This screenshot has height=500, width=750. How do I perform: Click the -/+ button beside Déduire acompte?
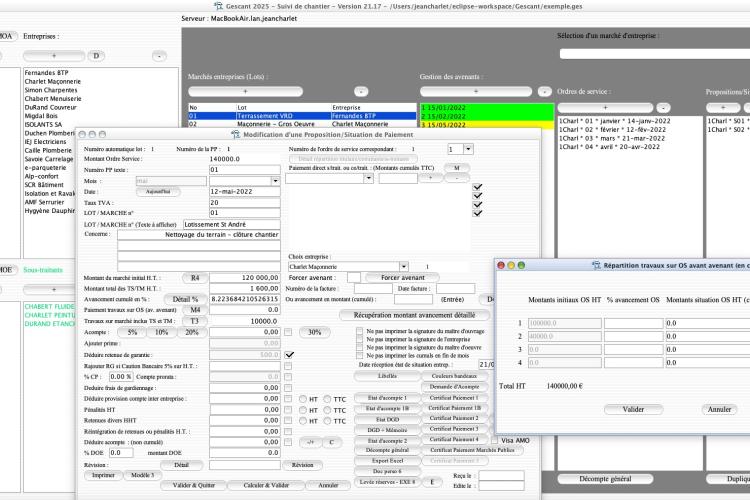coord(310,442)
